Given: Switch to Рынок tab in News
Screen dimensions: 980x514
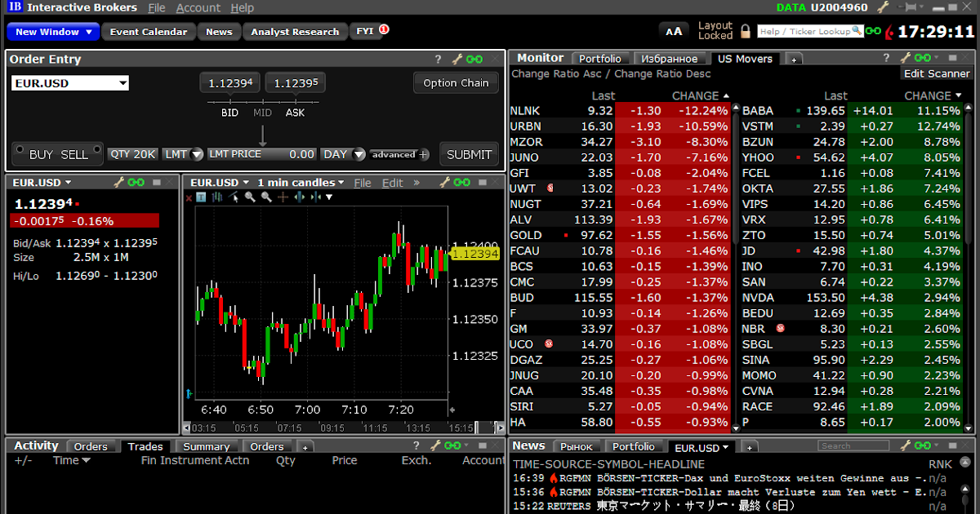Looking at the screenshot, I should pos(577,446).
